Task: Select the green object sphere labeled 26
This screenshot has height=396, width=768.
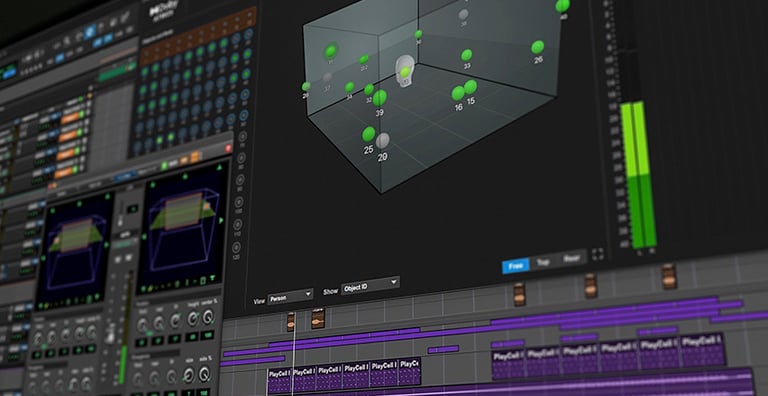Action: click(x=538, y=47)
